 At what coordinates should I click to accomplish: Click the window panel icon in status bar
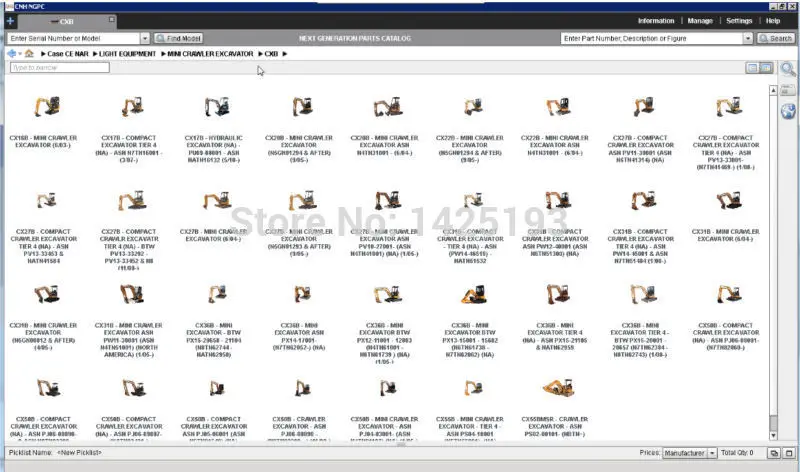(x=789, y=453)
